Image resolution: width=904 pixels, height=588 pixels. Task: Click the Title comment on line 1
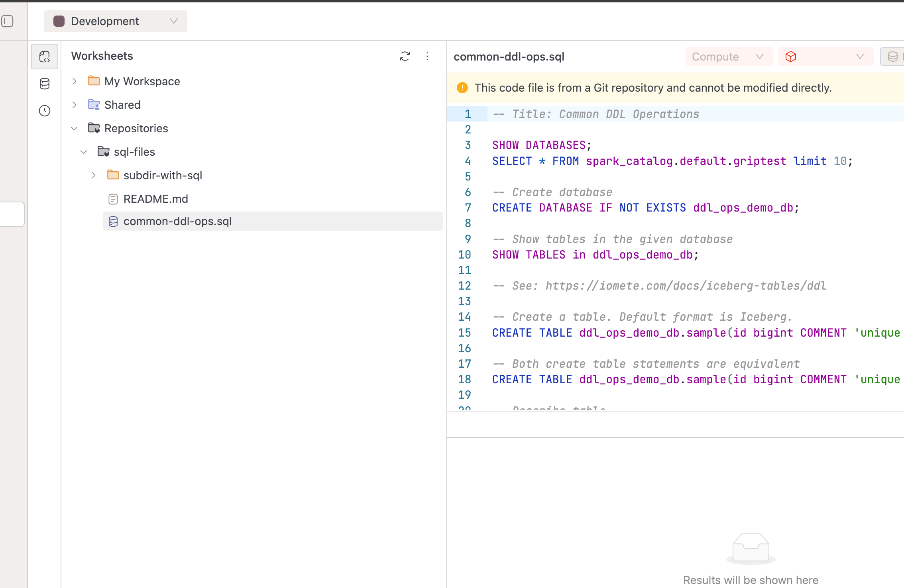coord(596,114)
